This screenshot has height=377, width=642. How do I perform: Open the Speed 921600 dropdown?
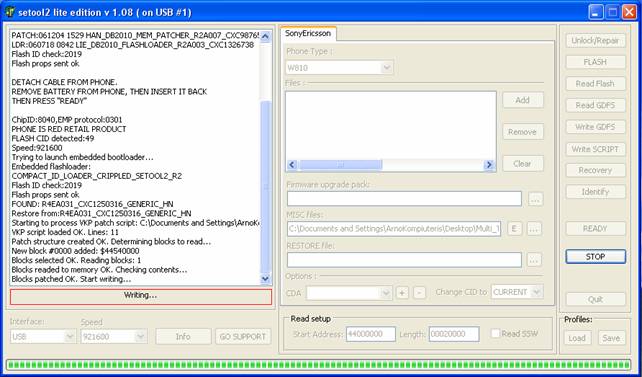[140, 336]
